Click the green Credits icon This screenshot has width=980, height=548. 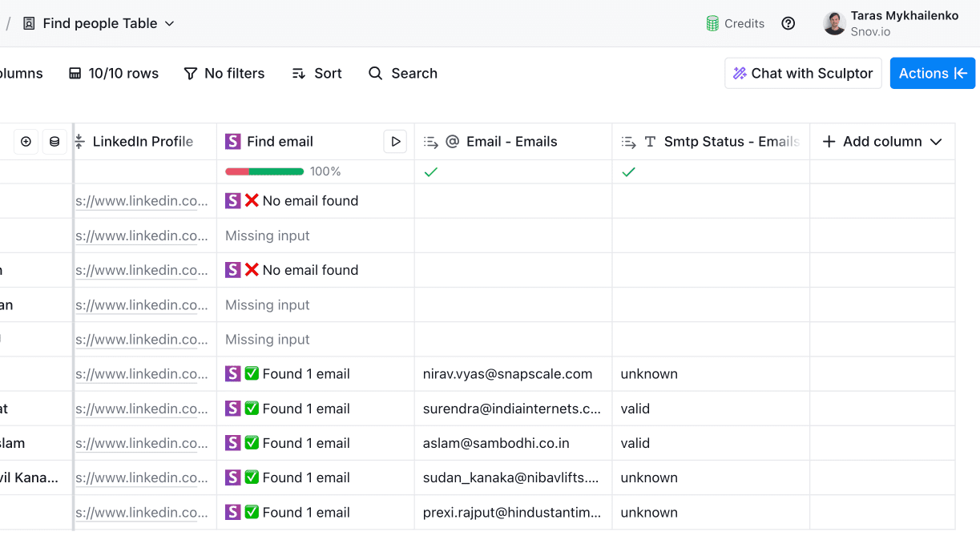712,23
